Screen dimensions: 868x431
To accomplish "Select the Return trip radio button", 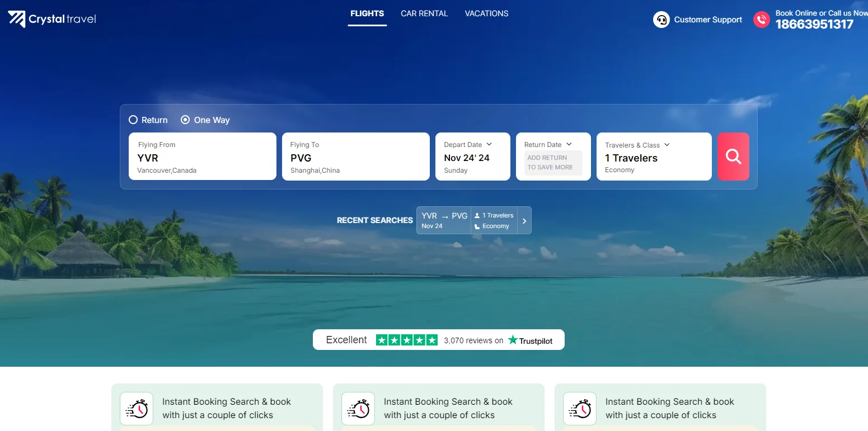I will click(x=133, y=120).
